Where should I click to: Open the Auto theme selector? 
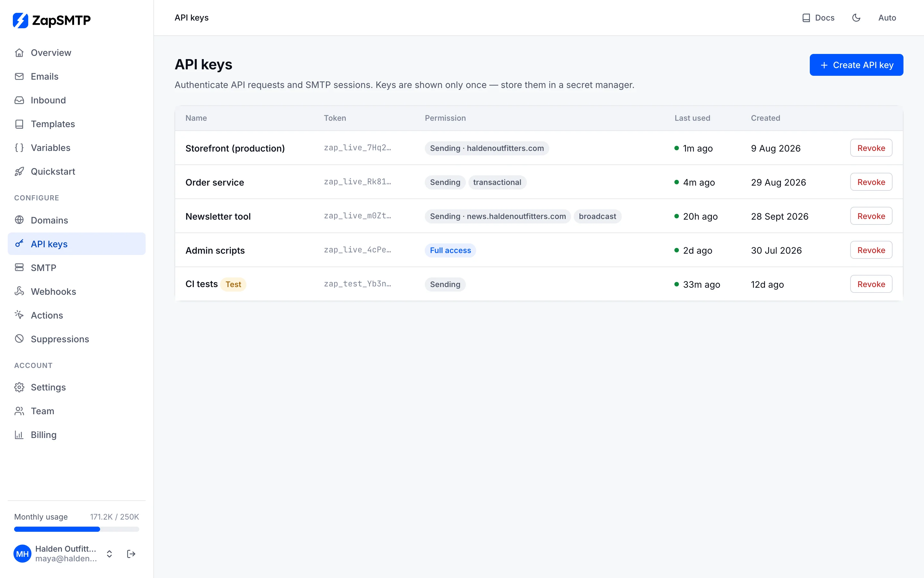tap(887, 18)
